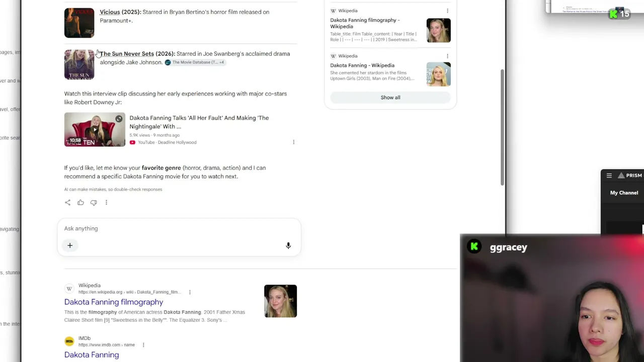Open the three-dot menu next to the IMDb result URL
644x362 pixels.
143,345
